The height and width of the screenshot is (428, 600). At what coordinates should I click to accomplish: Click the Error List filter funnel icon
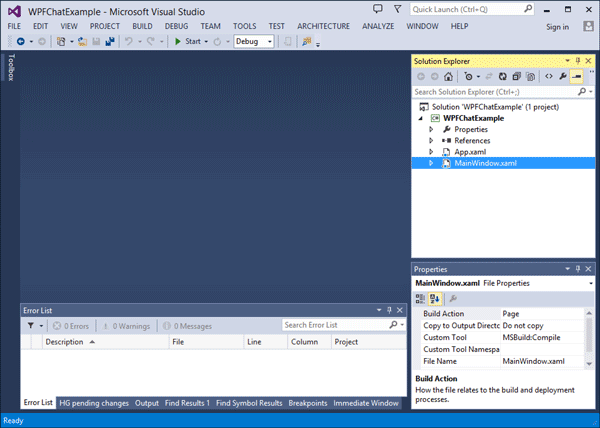point(31,325)
